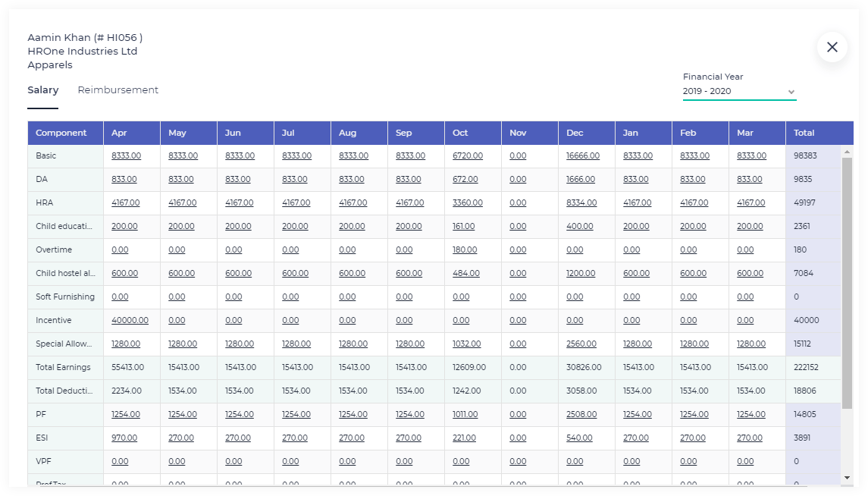Open Basic amount 16666.00 for Dec

coord(583,155)
